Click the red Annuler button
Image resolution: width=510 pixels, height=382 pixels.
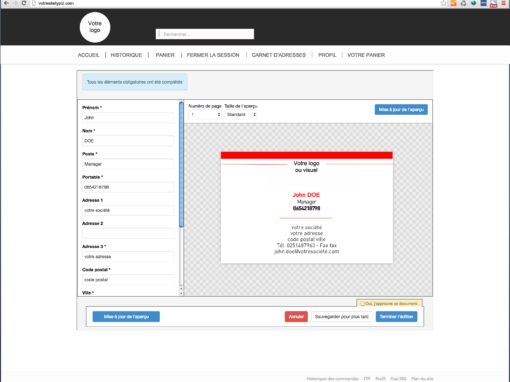pos(296,316)
